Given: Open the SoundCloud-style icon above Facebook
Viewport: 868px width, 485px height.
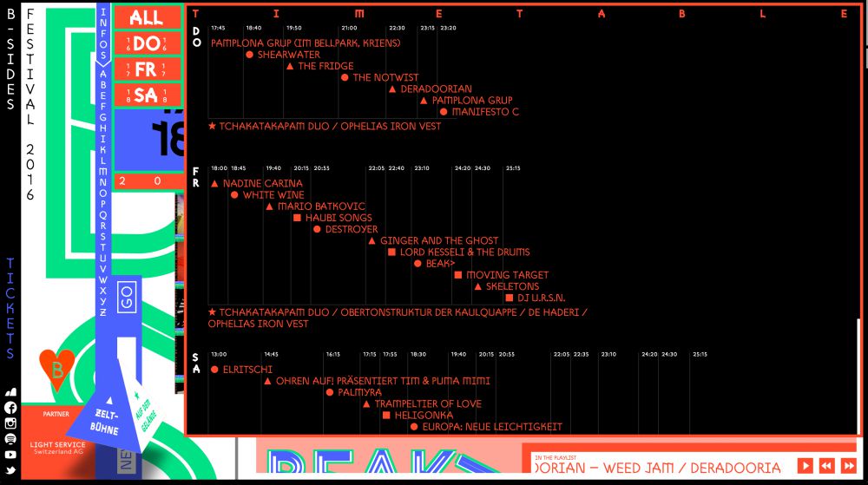Looking at the screenshot, I should pos(10,392).
